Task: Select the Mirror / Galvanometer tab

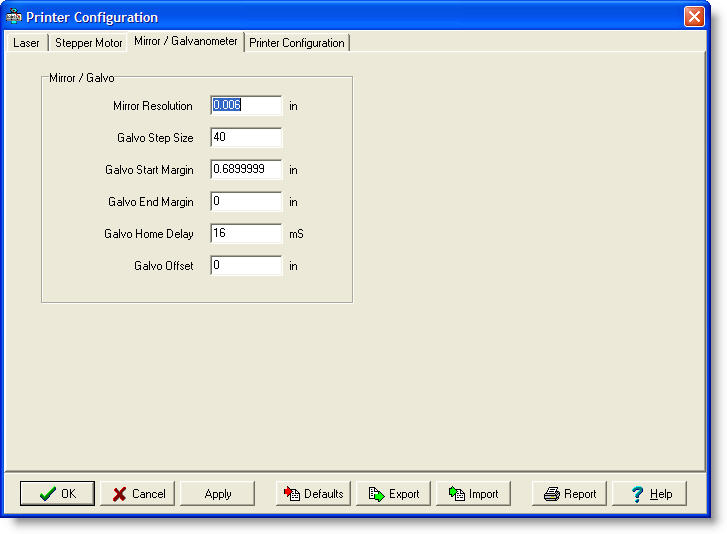Action: pos(185,41)
